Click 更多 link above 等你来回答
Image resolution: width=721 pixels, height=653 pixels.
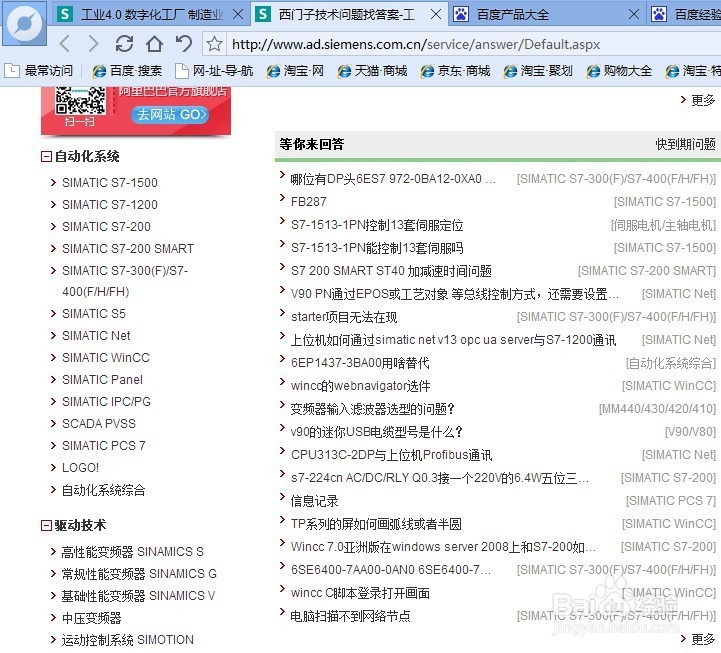click(703, 100)
